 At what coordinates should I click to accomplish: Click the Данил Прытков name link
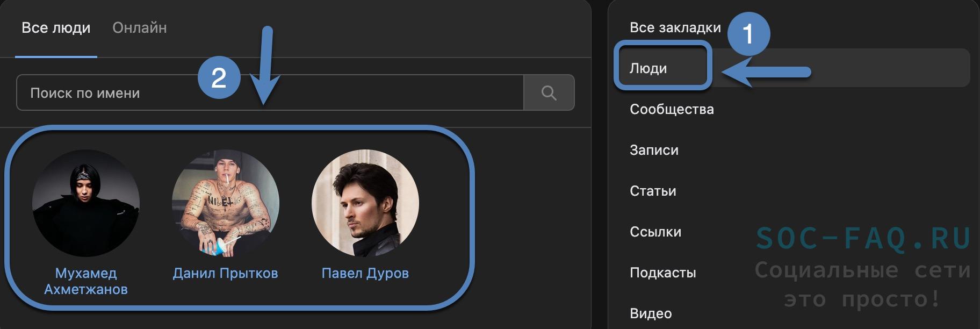(x=226, y=273)
